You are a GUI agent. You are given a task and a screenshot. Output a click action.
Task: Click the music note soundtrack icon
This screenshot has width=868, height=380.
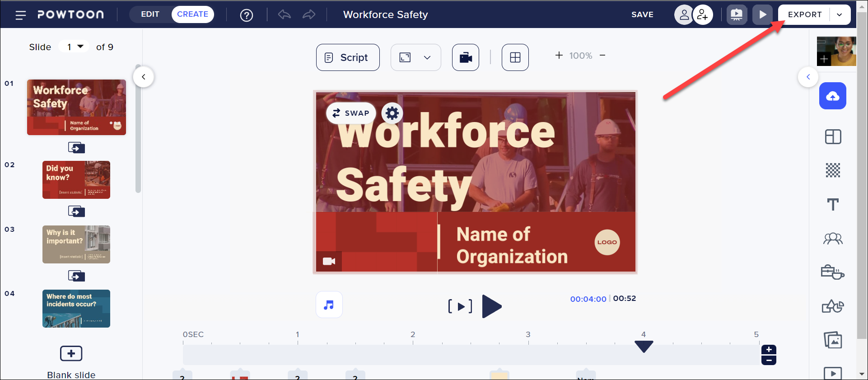[x=329, y=305]
